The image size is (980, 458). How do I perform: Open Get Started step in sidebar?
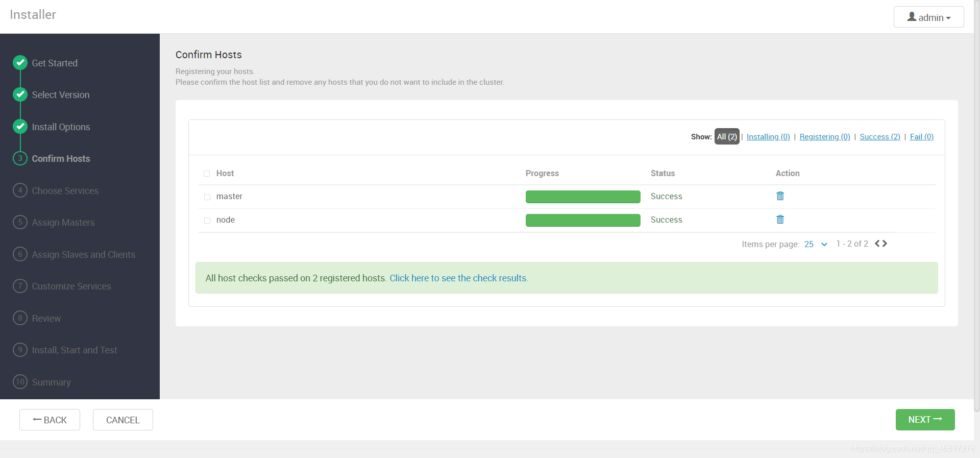pyautogui.click(x=55, y=63)
